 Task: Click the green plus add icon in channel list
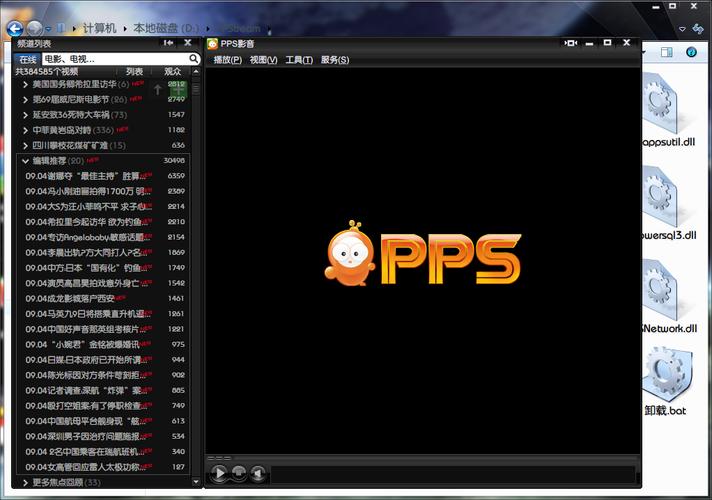coord(178,90)
